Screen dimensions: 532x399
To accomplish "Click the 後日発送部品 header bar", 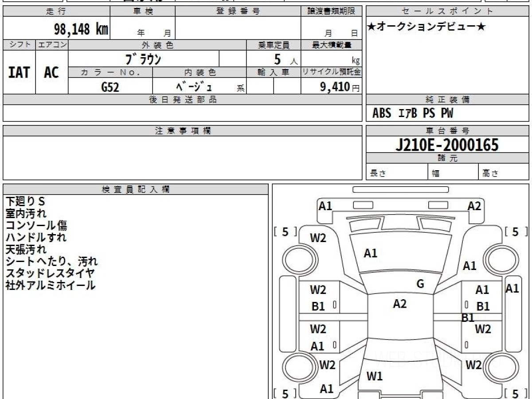I will [183, 100].
